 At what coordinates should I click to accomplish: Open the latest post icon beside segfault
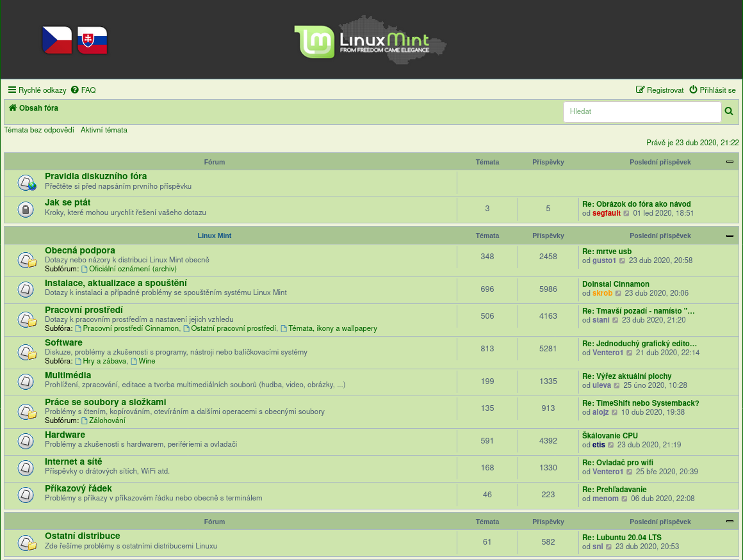(626, 214)
